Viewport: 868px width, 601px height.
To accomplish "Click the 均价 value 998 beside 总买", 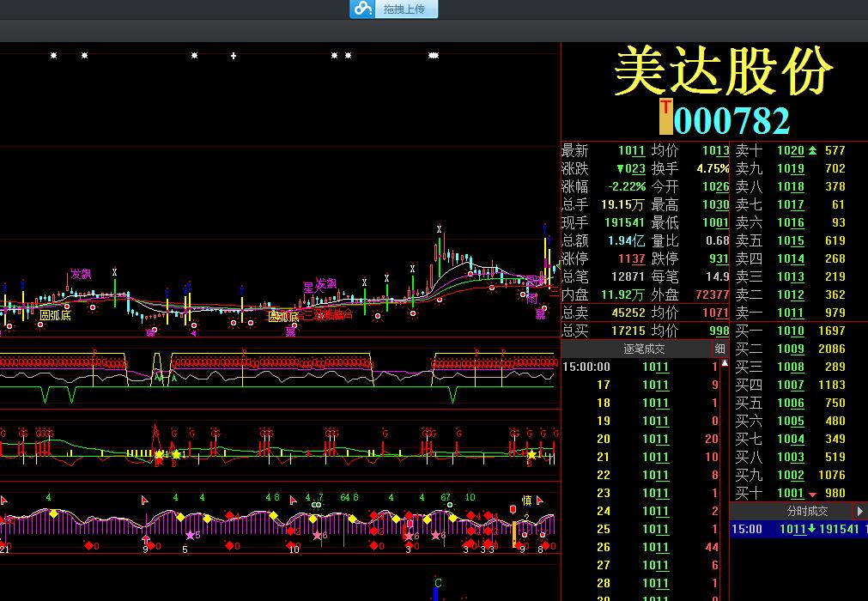I will coord(719,331).
